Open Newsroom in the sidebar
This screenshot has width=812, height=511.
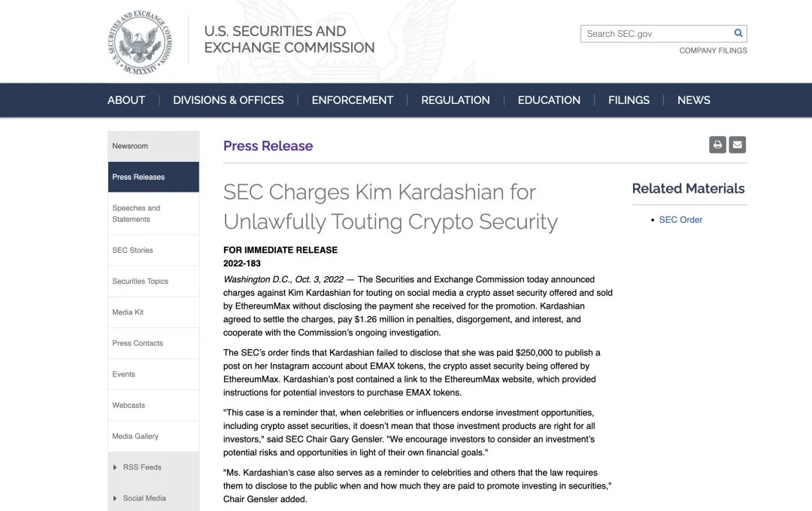pyautogui.click(x=130, y=146)
